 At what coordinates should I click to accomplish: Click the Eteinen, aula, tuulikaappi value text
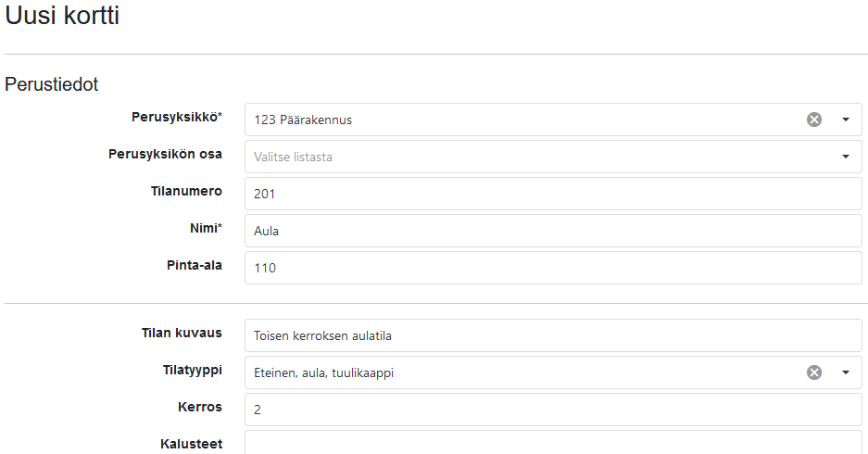coord(324,373)
